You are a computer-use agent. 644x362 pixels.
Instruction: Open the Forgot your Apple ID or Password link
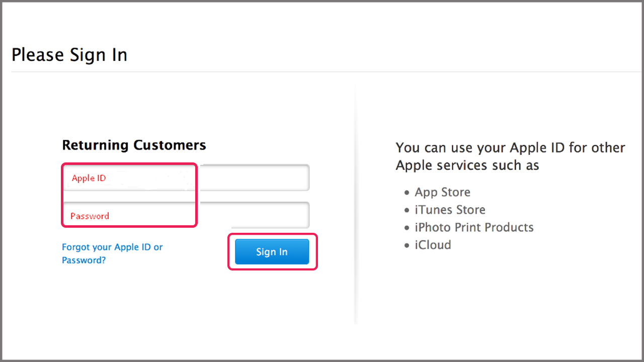(112, 253)
